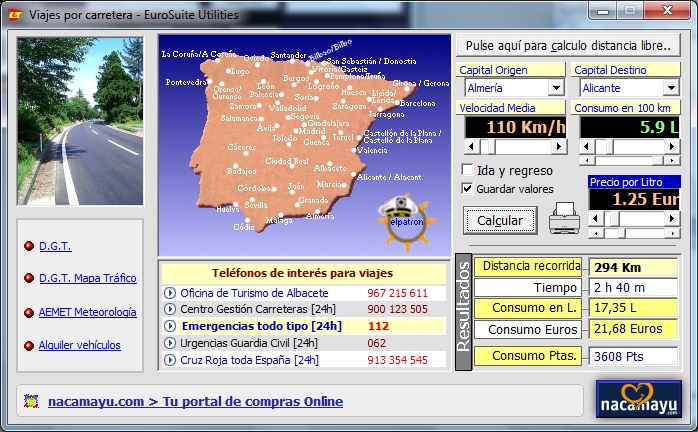The image size is (698, 432).
Task: Click right arrow of Consumo en 100 km slider
Action: coord(673,146)
